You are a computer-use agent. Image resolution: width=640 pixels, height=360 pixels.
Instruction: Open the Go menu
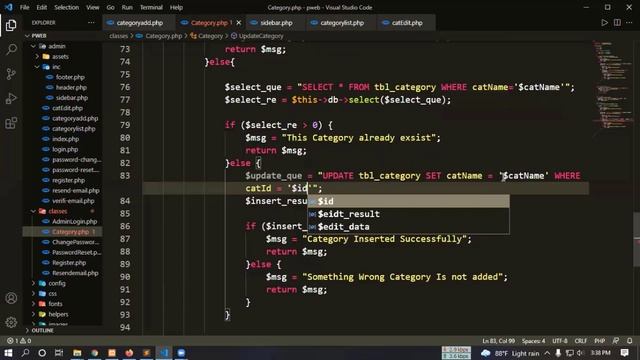click(110, 7)
